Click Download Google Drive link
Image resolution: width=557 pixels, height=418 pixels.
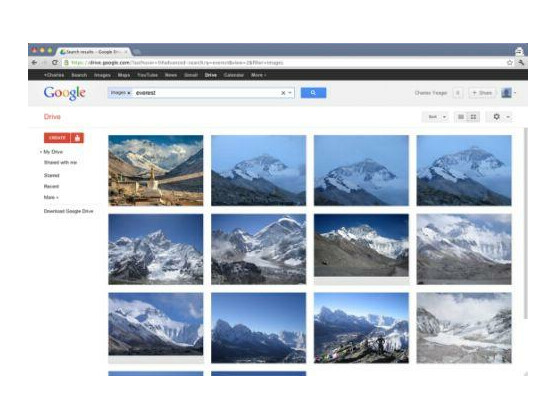point(69,211)
